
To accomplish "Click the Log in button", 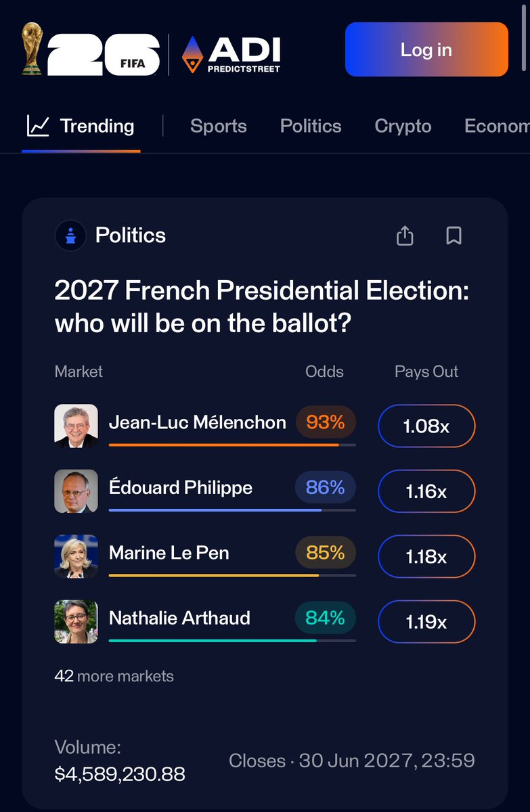I will (426, 49).
